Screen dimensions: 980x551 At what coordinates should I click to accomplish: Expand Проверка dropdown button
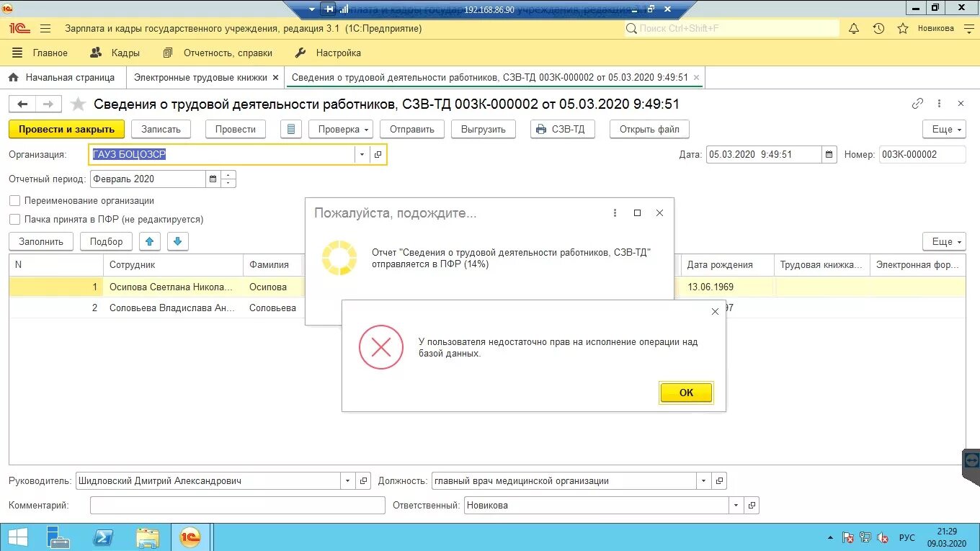(x=340, y=130)
